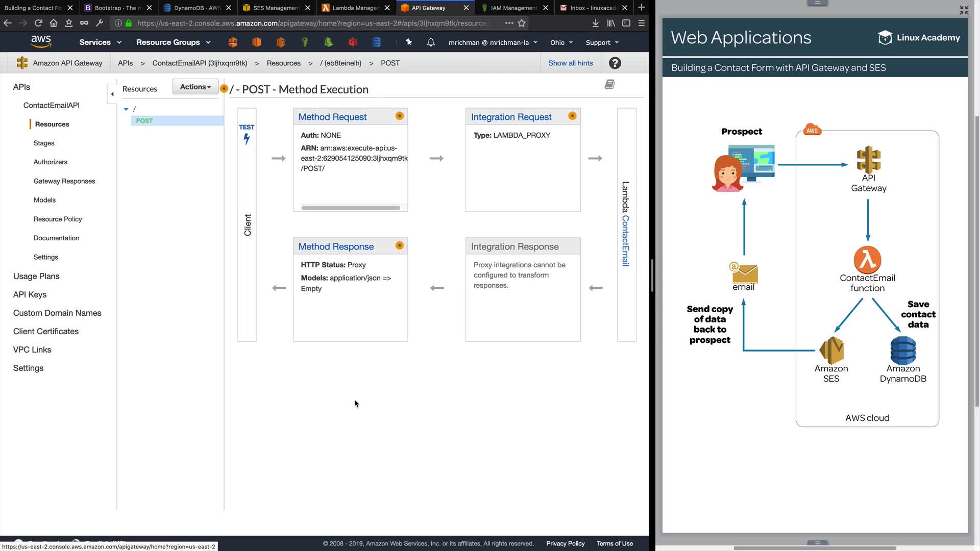The width and height of the screenshot is (980, 551).
Task: Collapse the root resource tree arrow
Action: tap(126, 109)
